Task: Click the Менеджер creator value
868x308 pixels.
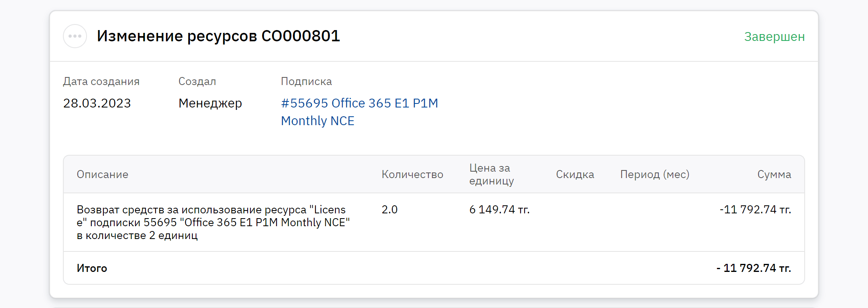Action: coord(210,103)
